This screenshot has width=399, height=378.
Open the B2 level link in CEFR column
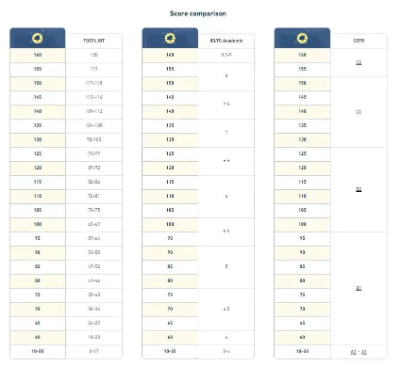coord(359,190)
